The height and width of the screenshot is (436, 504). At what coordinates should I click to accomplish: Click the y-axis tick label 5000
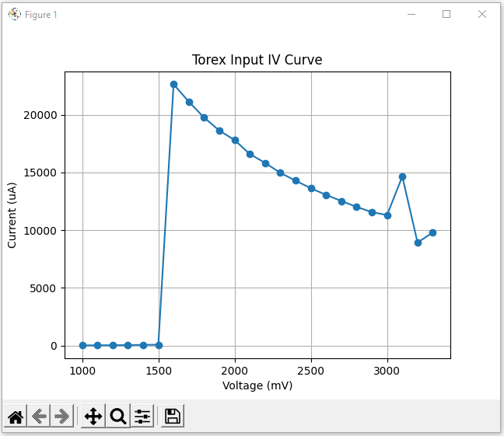pyautogui.click(x=43, y=288)
